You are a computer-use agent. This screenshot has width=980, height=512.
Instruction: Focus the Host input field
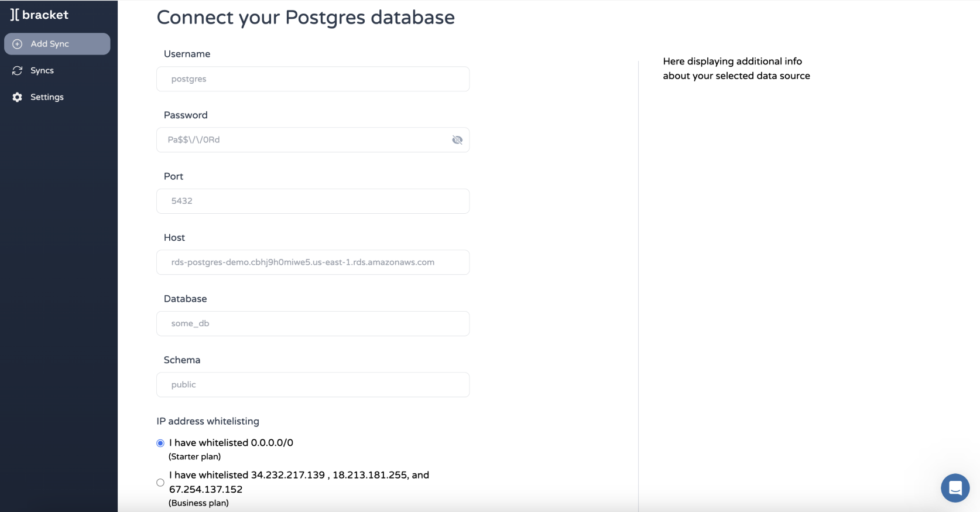tap(313, 262)
